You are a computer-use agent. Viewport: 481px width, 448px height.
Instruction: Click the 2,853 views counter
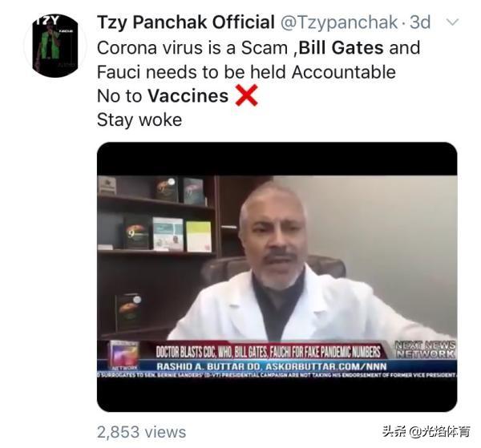[x=141, y=432]
